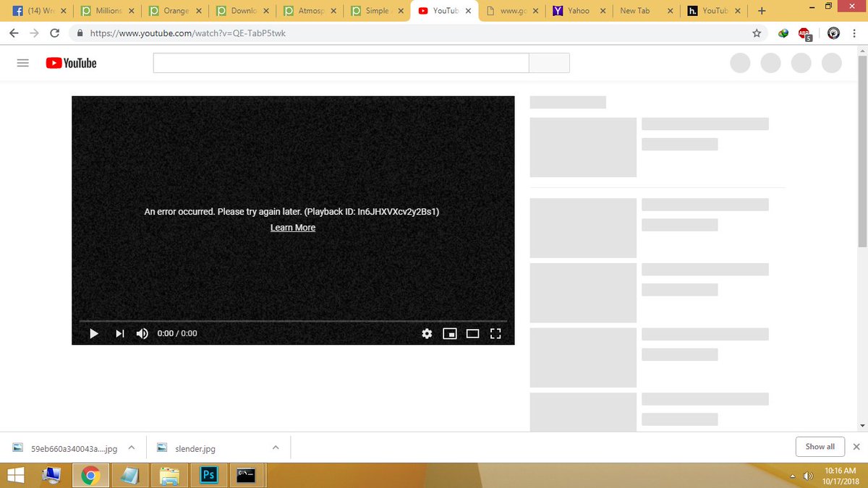
Task: Open a new browser tab with plus
Action: point(761,11)
